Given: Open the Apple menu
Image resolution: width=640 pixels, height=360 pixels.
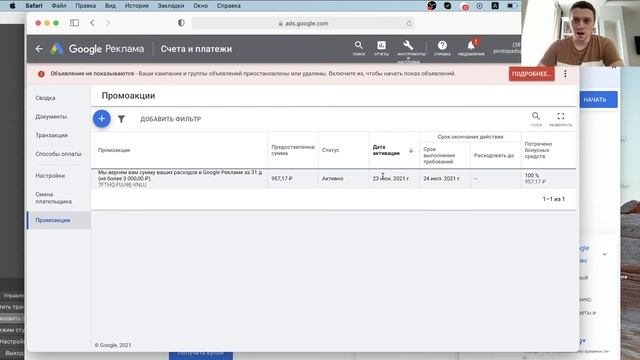Looking at the screenshot, I should (12, 6).
